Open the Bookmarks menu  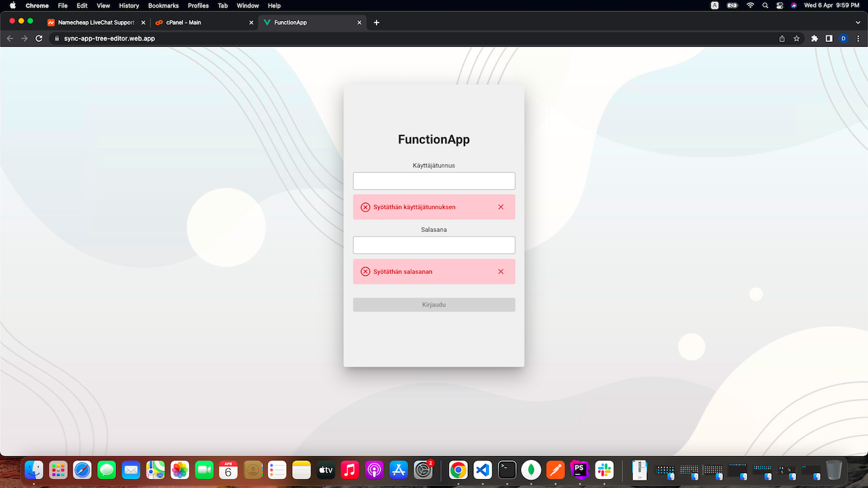163,5
